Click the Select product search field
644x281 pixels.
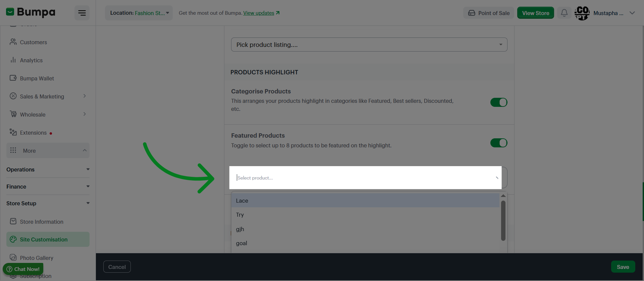point(366,178)
